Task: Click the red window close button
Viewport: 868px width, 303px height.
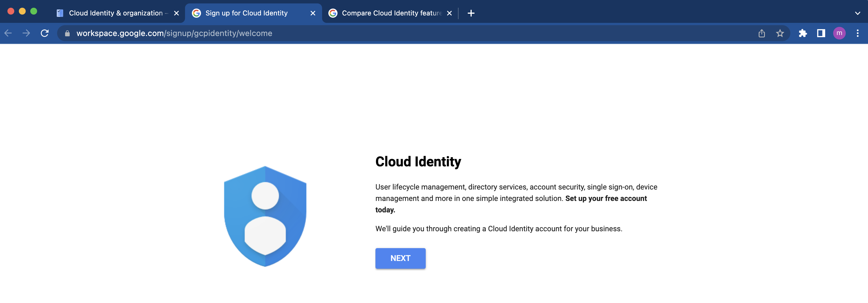Action: [x=11, y=11]
